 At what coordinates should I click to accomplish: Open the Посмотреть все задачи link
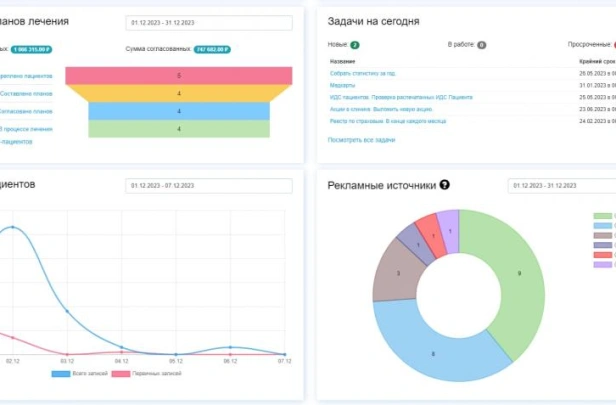click(x=361, y=140)
